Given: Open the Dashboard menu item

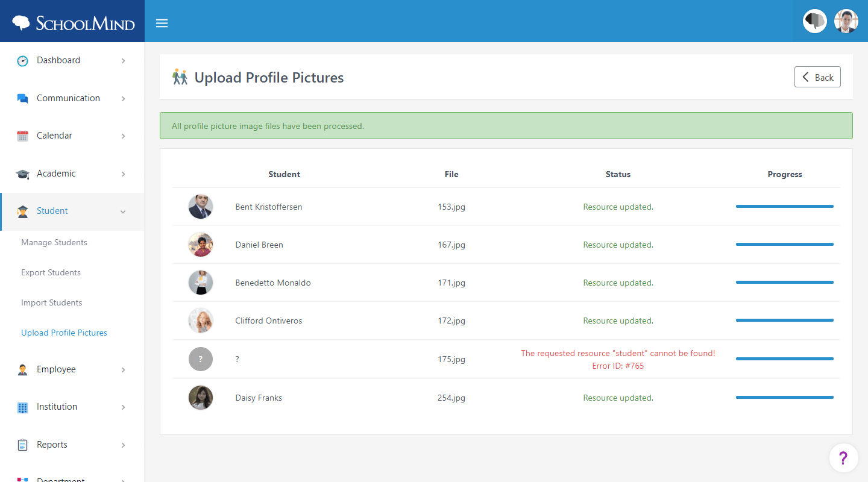Looking at the screenshot, I should 72,61.
